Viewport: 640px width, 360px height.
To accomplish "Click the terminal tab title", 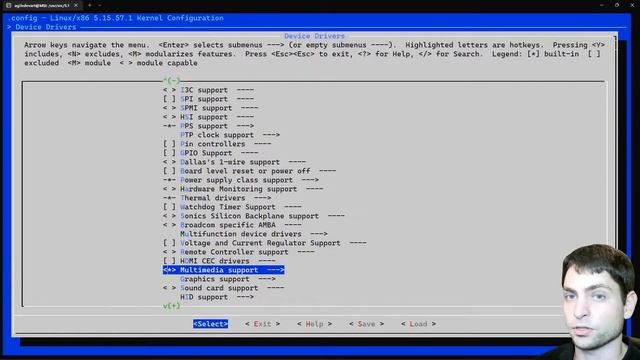I will pos(41,5).
